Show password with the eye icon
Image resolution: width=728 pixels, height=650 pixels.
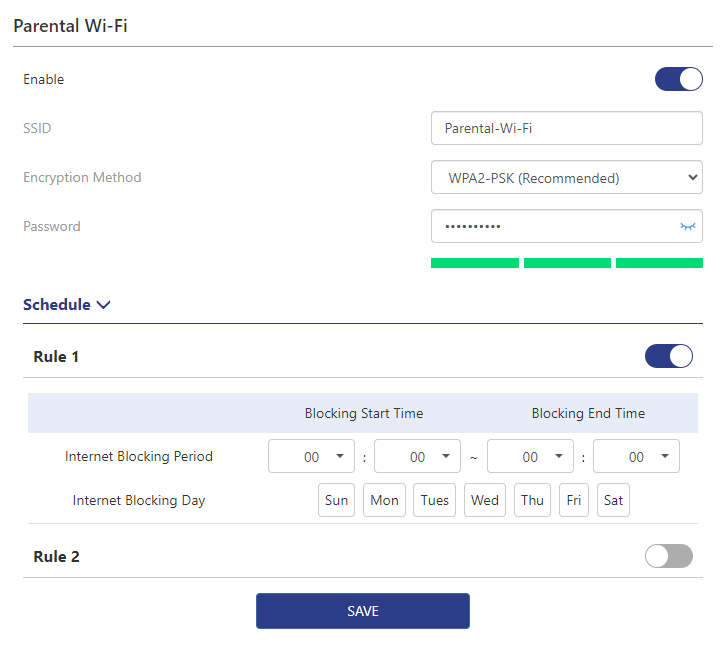pyautogui.click(x=687, y=227)
